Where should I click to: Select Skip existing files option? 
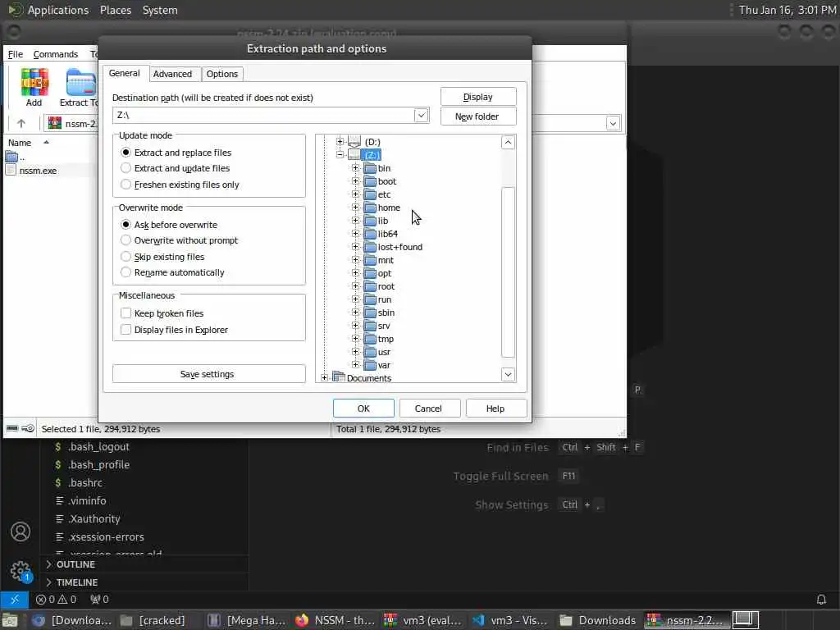point(126,257)
